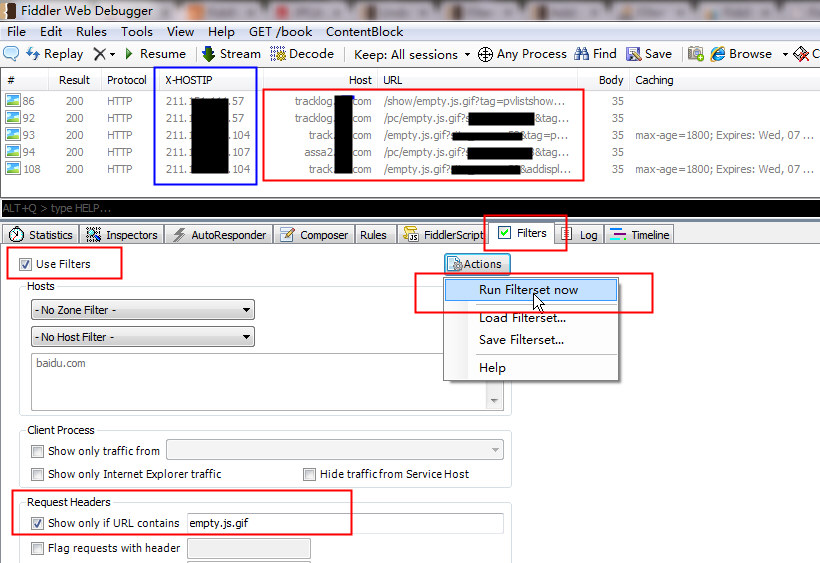Screen dimensions: 820x563
Task: Open the Help menu in menu bar
Action: coord(221,32)
